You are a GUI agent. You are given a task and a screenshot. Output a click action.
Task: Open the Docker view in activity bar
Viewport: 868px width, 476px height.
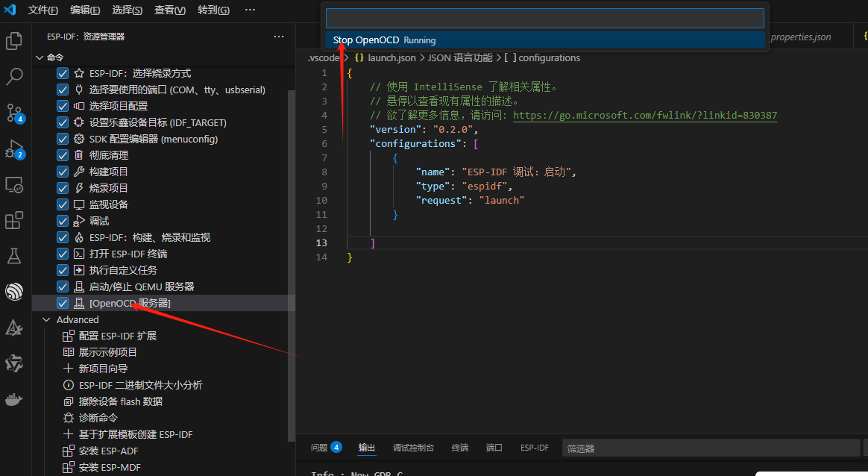click(x=14, y=399)
